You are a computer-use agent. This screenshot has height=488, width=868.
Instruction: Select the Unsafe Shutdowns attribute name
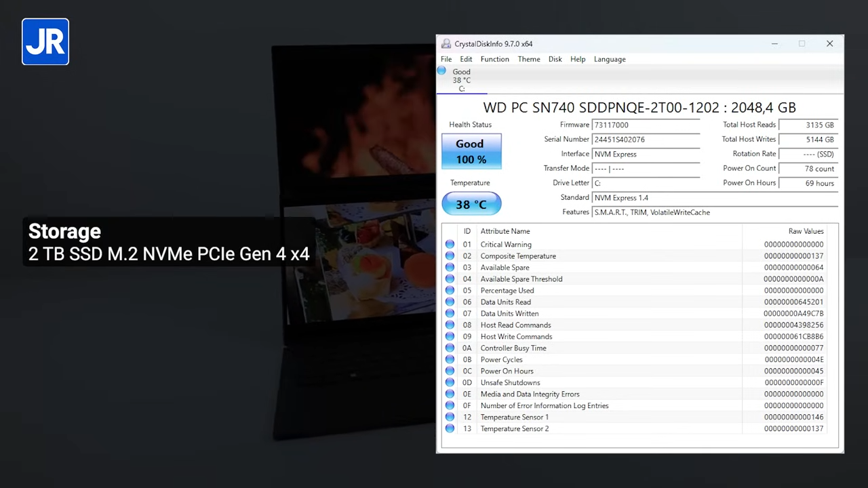510,383
